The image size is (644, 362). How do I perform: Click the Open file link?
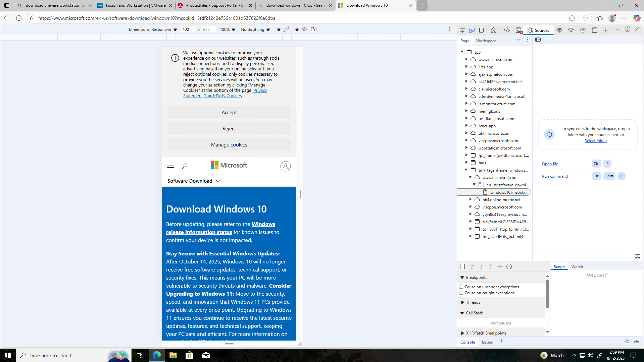[x=550, y=164]
